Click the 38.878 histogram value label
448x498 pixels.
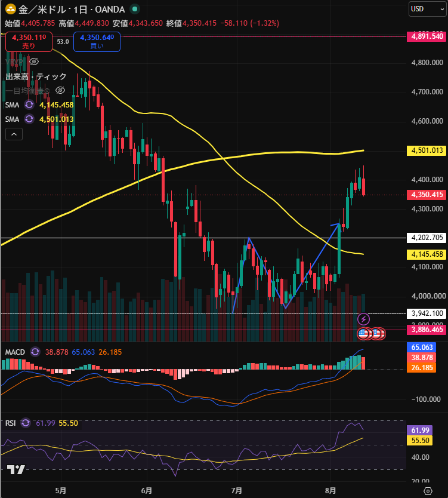pyautogui.click(x=422, y=357)
